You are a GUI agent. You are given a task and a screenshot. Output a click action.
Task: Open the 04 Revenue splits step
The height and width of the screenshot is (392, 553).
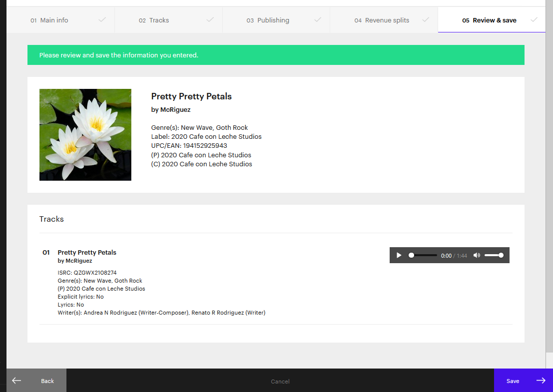(382, 20)
